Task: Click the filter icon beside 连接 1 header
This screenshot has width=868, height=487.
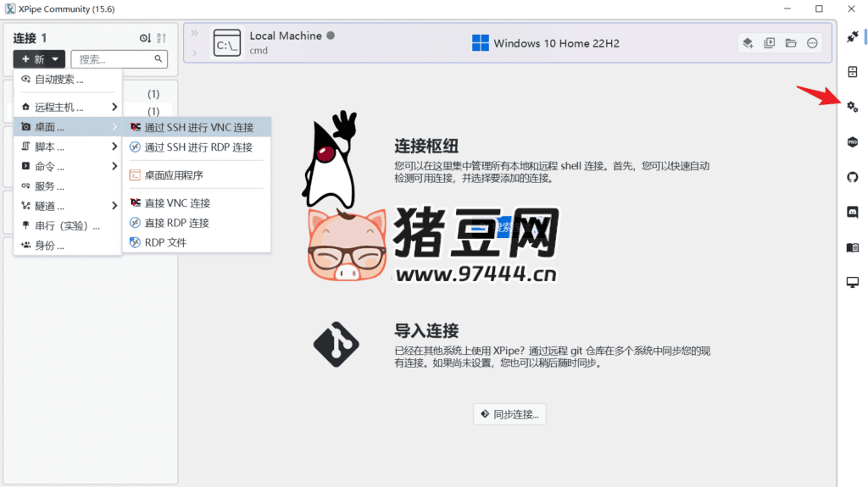Action: tap(145, 38)
